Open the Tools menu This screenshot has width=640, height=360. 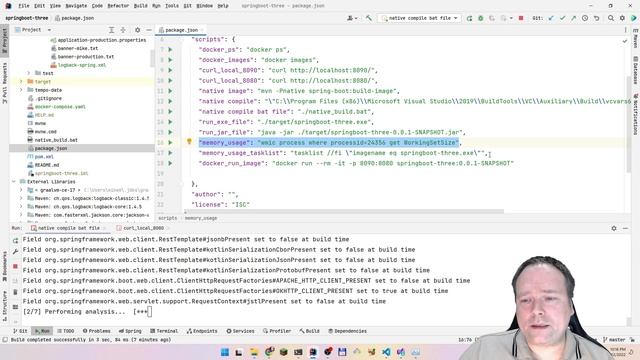(171, 6)
